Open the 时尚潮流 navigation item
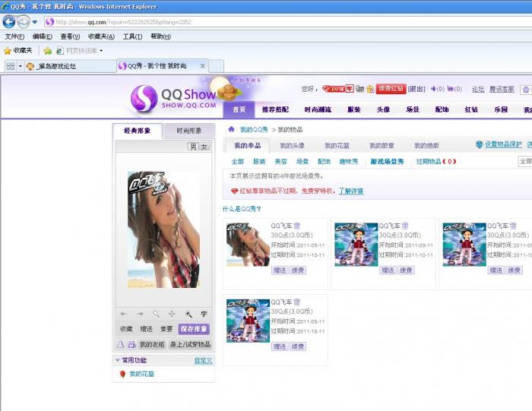Image resolution: width=532 pixels, height=411 pixels. coord(318,109)
